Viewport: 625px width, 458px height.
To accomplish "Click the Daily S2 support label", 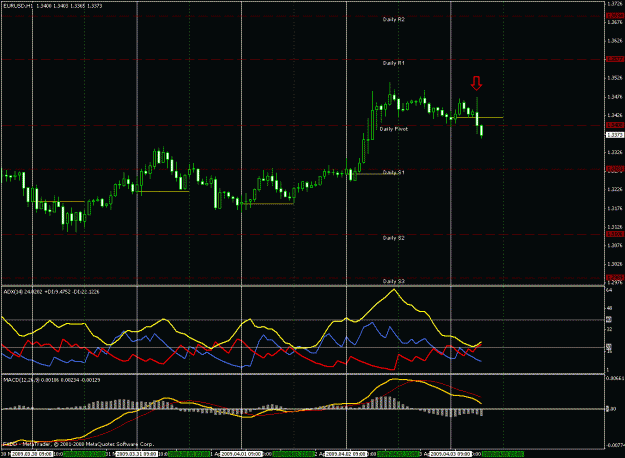I will [x=393, y=238].
